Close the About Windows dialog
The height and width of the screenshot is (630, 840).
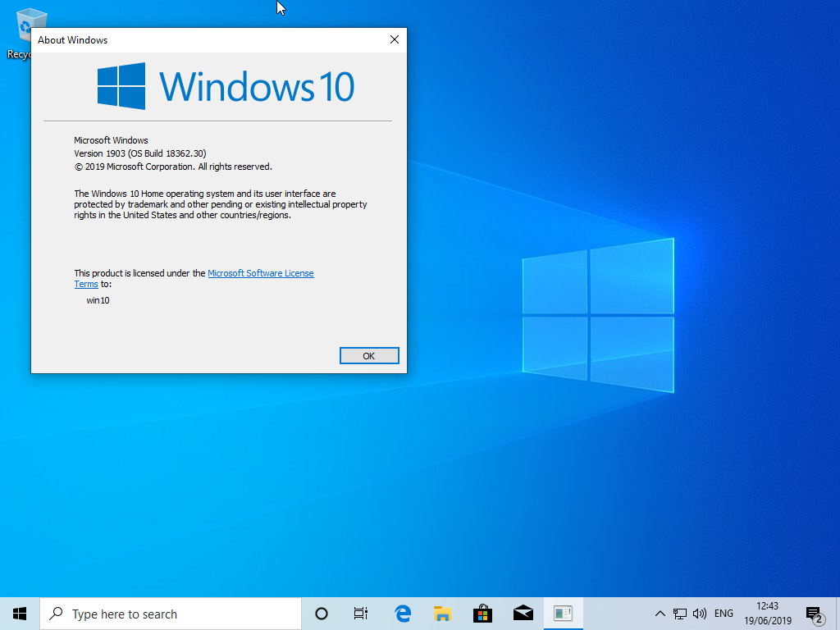(x=395, y=39)
